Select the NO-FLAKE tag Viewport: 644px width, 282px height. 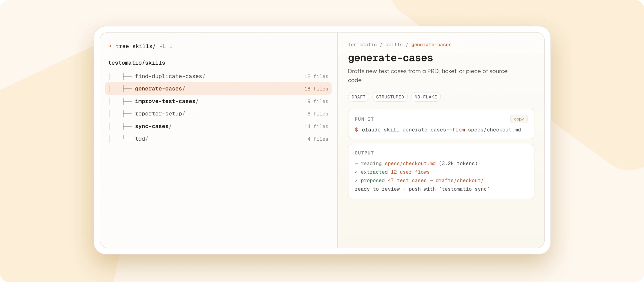[x=425, y=97]
